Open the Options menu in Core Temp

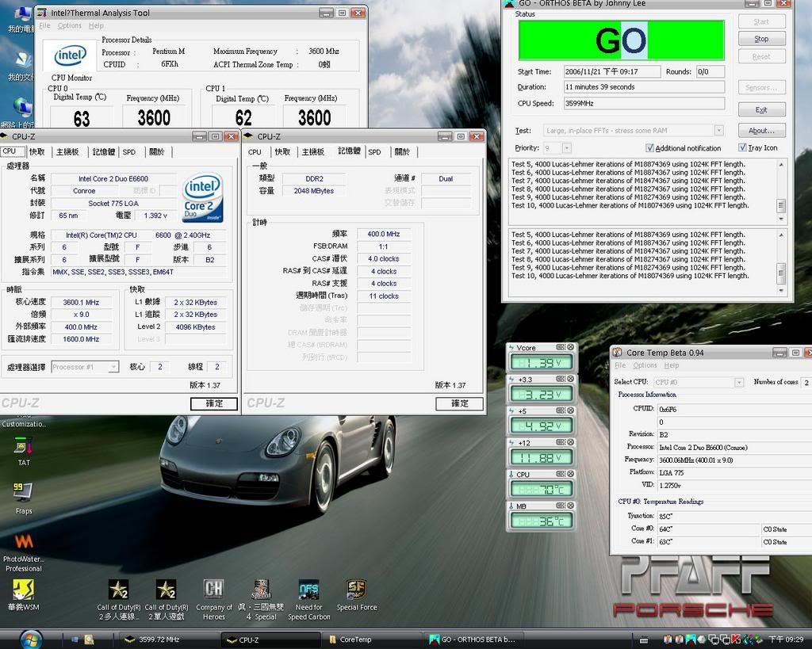[x=645, y=365]
